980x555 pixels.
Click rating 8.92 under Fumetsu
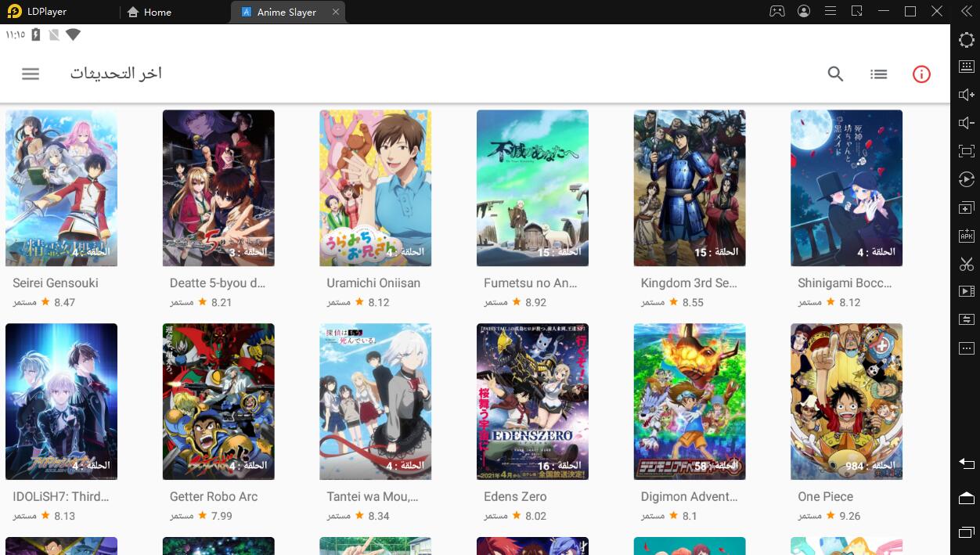pos(535,302)
